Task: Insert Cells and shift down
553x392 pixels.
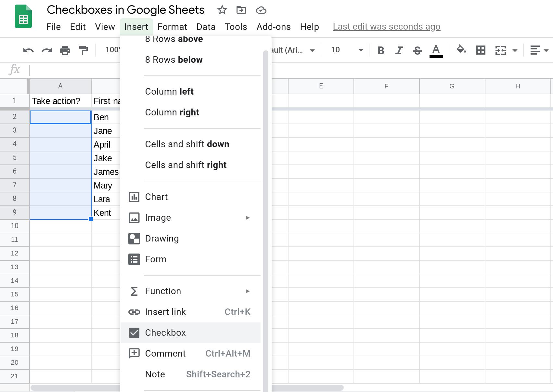Action: 191,144
